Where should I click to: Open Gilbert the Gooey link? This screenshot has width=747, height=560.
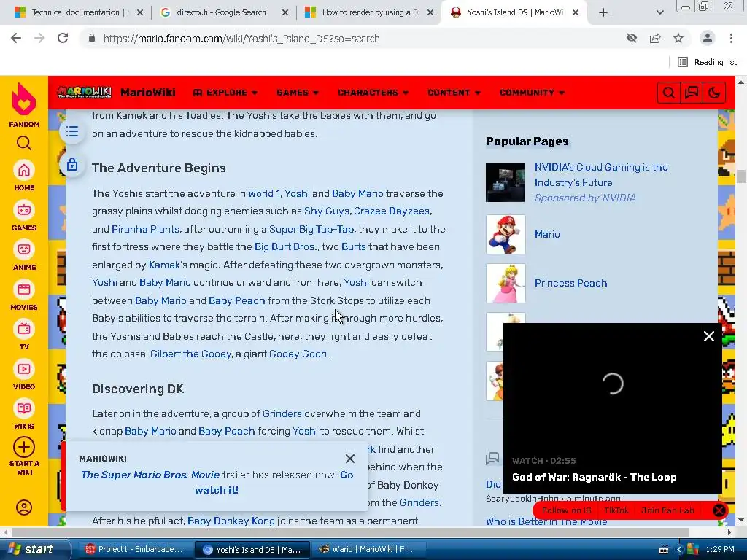tap(190, 354)
